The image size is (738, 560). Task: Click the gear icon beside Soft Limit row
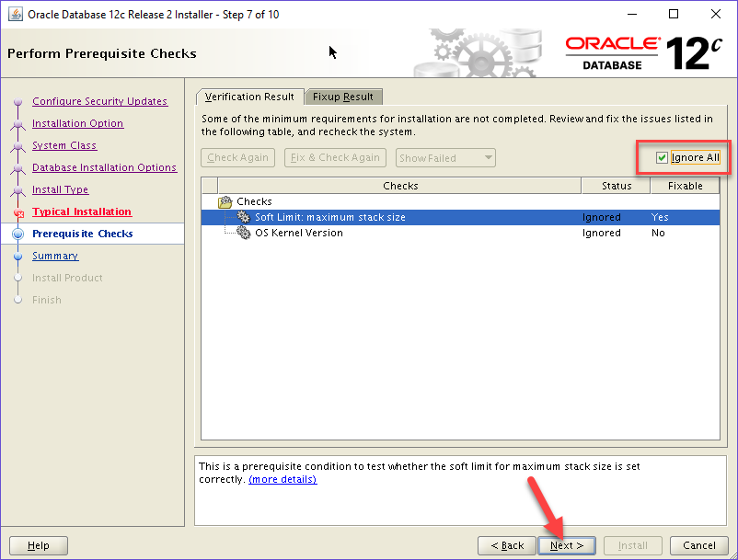click(x=243, y=217)
